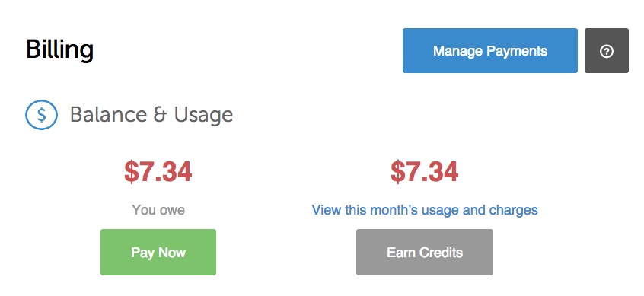Viewport: 644px width, 296px height.
Task: Click the dollar sign circle icon
Action: tap(41, 115)
